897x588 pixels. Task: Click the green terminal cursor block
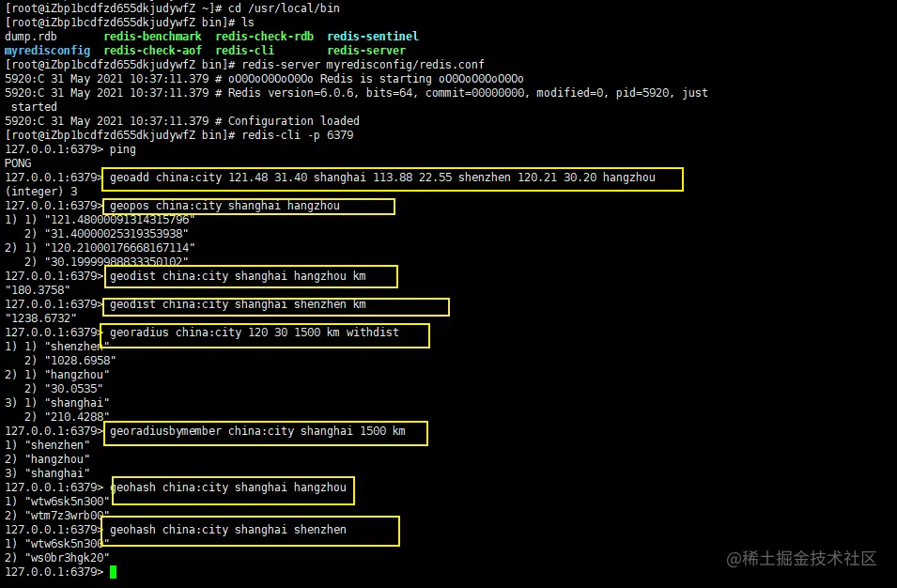click(113, 571)
